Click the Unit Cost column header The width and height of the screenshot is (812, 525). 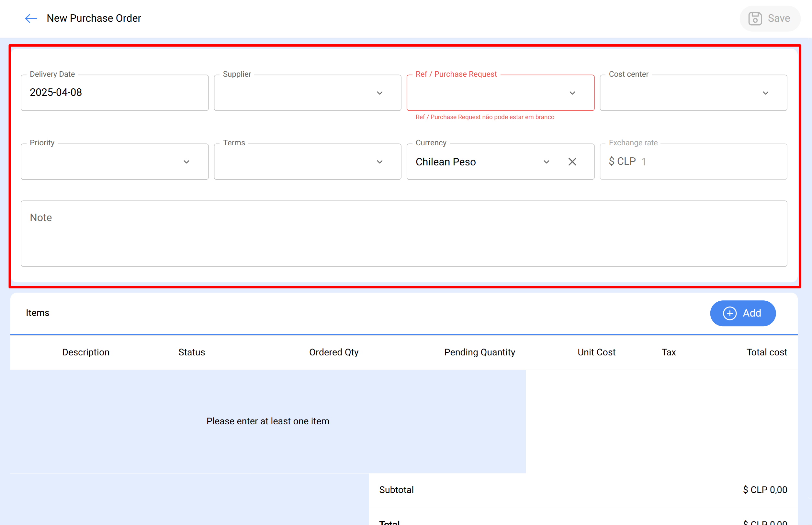tap(596, 352)
